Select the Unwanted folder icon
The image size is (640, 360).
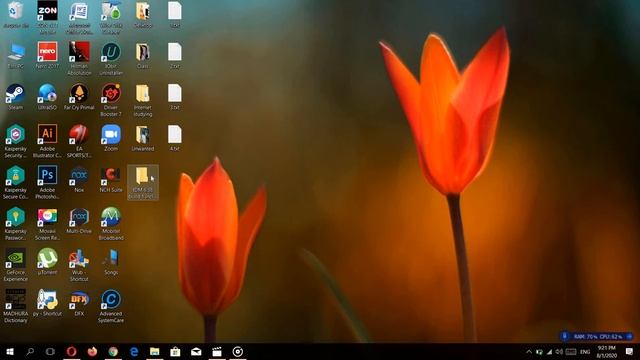point(143,138)
